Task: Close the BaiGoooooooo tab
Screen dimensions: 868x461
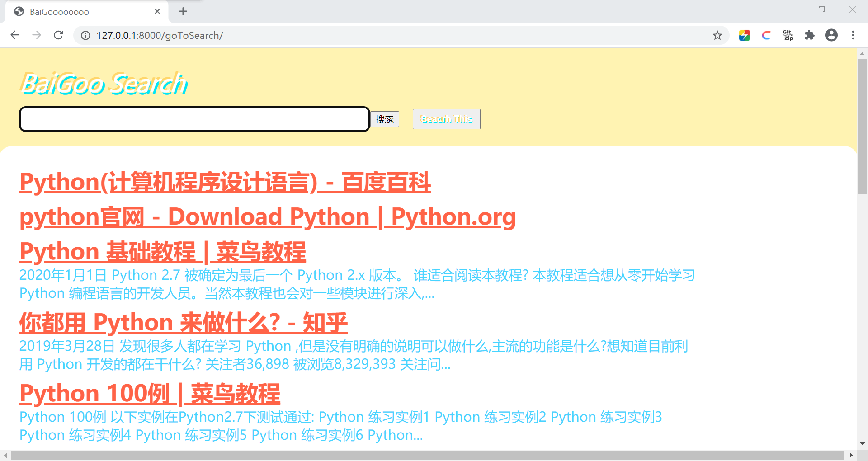Action: (157, 11)
